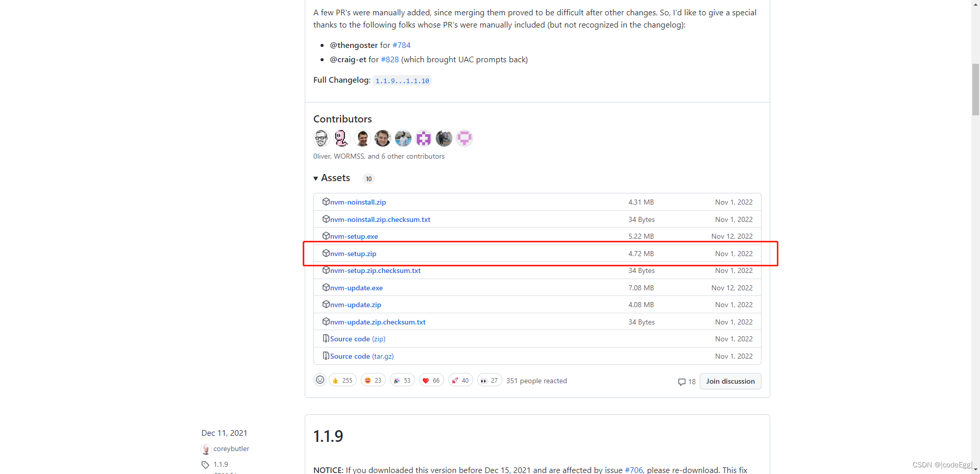Toggle heart reaction with 66
980x474 pixels.
(431, 380)
